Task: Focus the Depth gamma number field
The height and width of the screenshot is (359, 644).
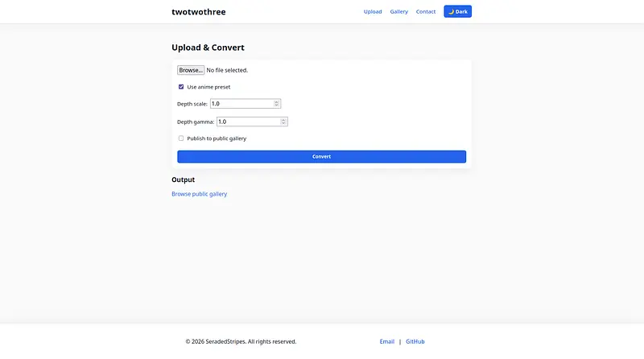Action: [247, 122]
